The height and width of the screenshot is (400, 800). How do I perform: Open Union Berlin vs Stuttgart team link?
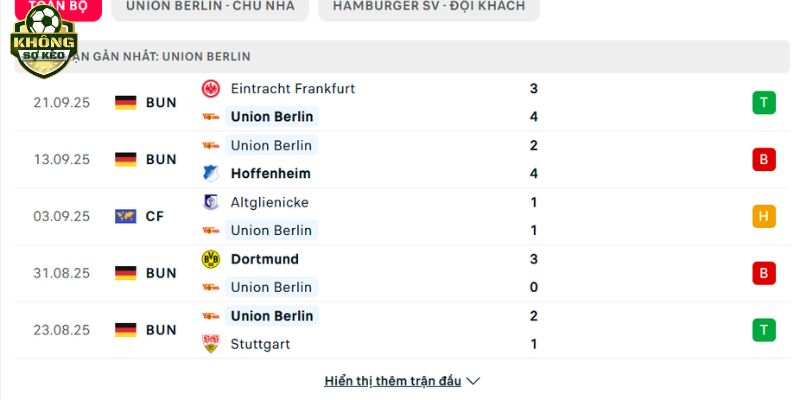pyautogui.click(x=272, y=316)
